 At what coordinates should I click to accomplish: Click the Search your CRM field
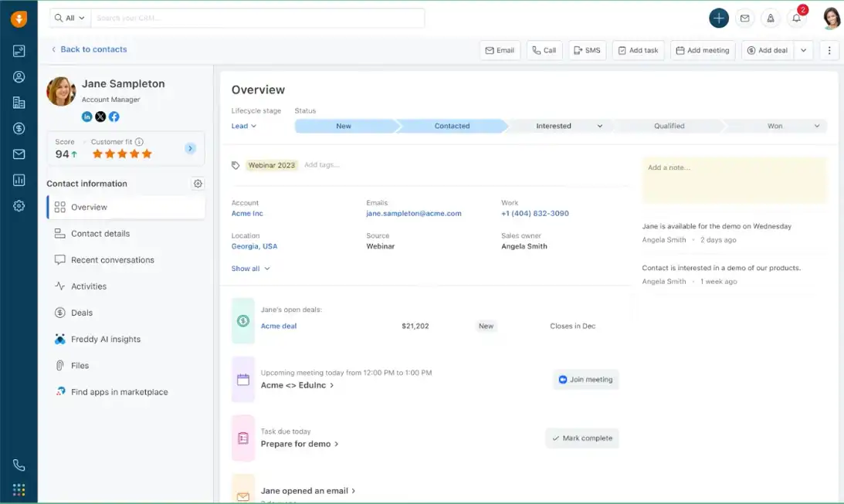258,18
